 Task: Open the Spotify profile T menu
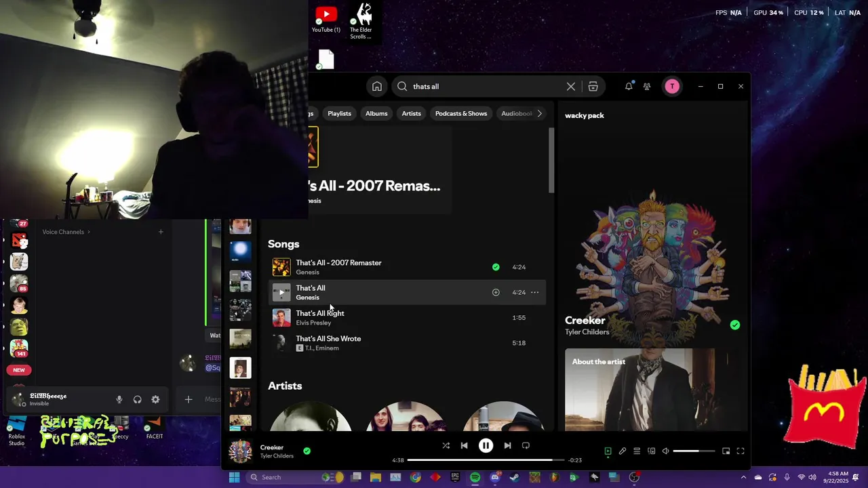click(x=672, y=86)
